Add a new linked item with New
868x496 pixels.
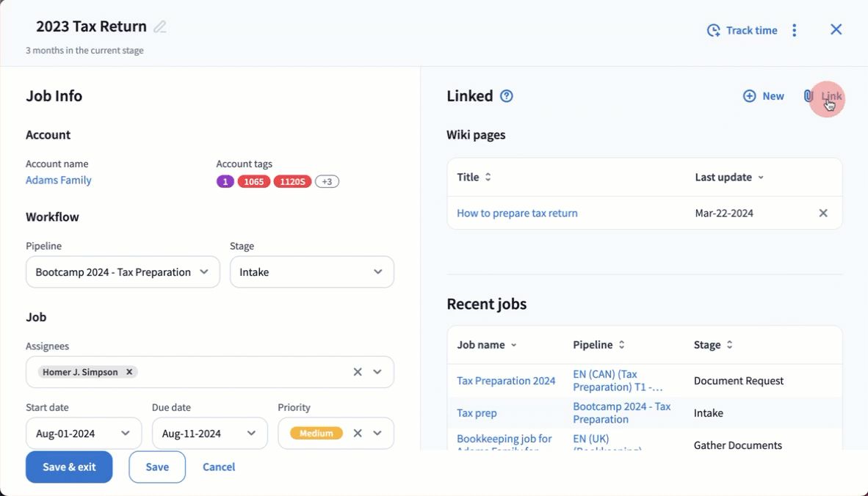tap(764, 96)
